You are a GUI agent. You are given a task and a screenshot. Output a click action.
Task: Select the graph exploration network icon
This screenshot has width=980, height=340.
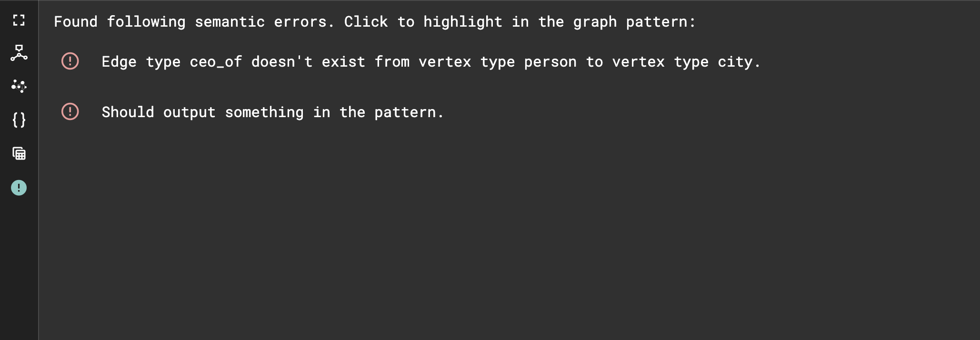pyautogui.click(x=19, y=86)
